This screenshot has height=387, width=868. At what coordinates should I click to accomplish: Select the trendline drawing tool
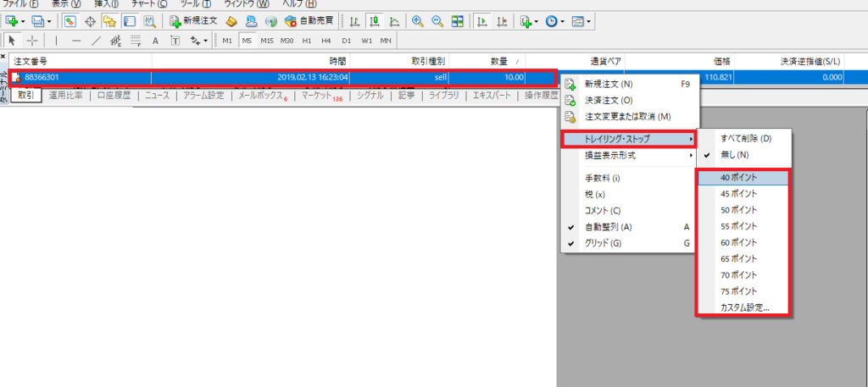point(95,40)
